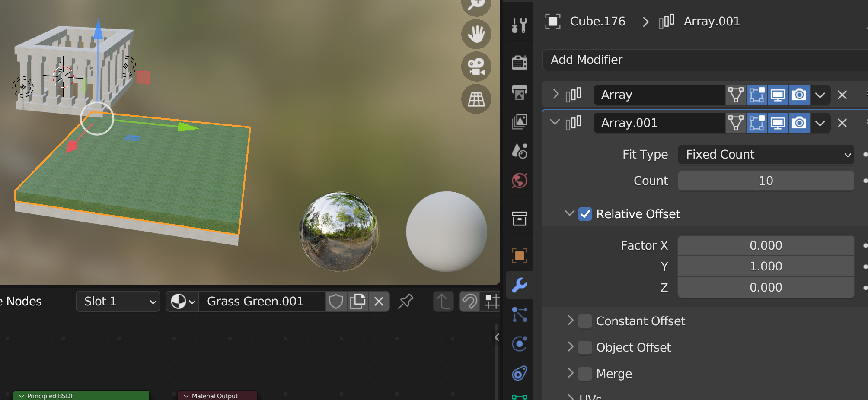The image size is (868, 400).
Task: Open the Array modifier extras dropdown
Action: (x=820, y=95)
